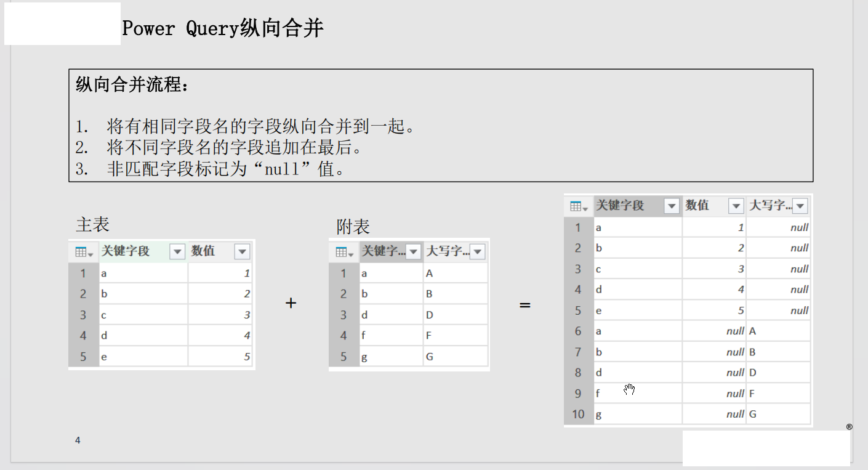Click value 4 in 主表 数值 column

220,336
